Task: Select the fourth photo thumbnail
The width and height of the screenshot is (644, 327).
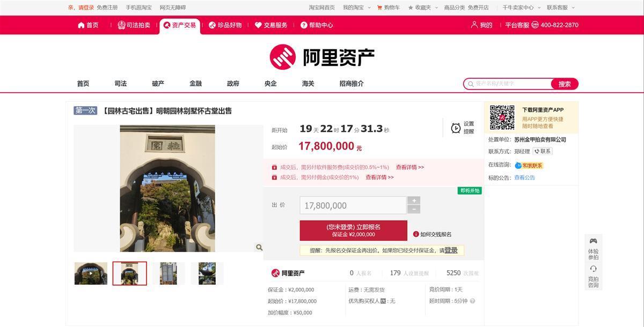Action: [x=207, y=273]
